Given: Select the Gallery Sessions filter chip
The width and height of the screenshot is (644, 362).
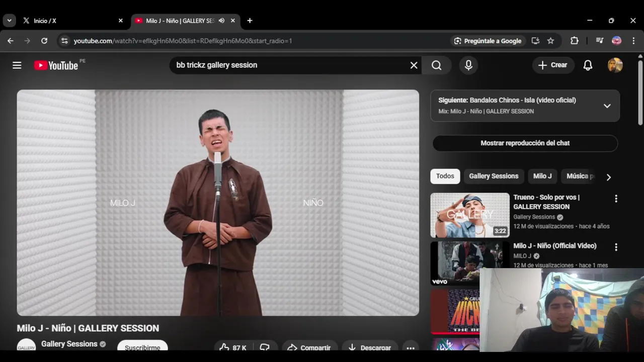Looking at the screenshot, I should tap(494, 176).
